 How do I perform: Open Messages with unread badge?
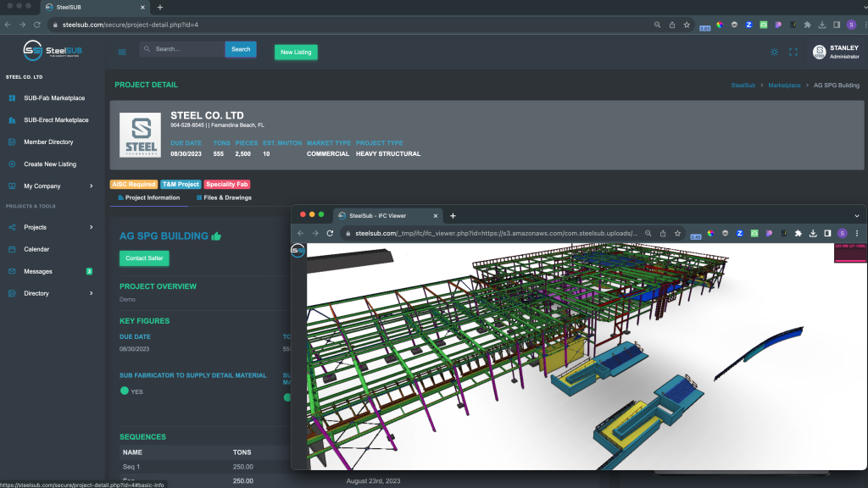(x=38, y=271)
